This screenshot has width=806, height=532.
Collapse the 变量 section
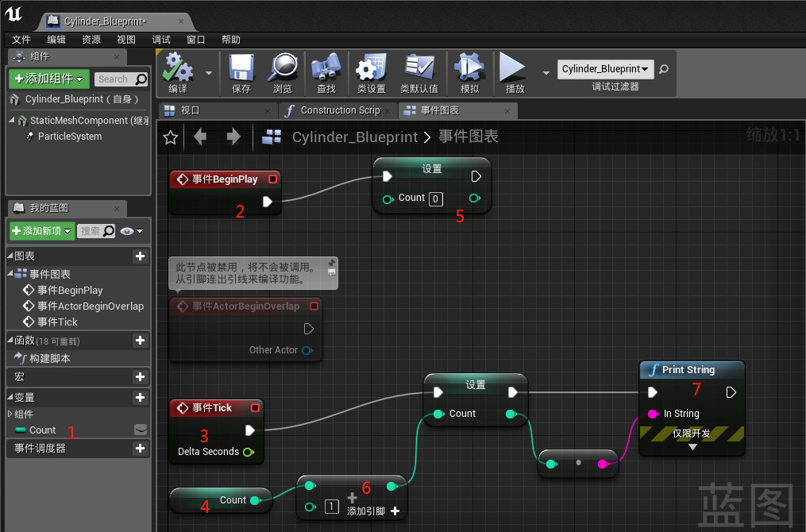tap(10, 397)
